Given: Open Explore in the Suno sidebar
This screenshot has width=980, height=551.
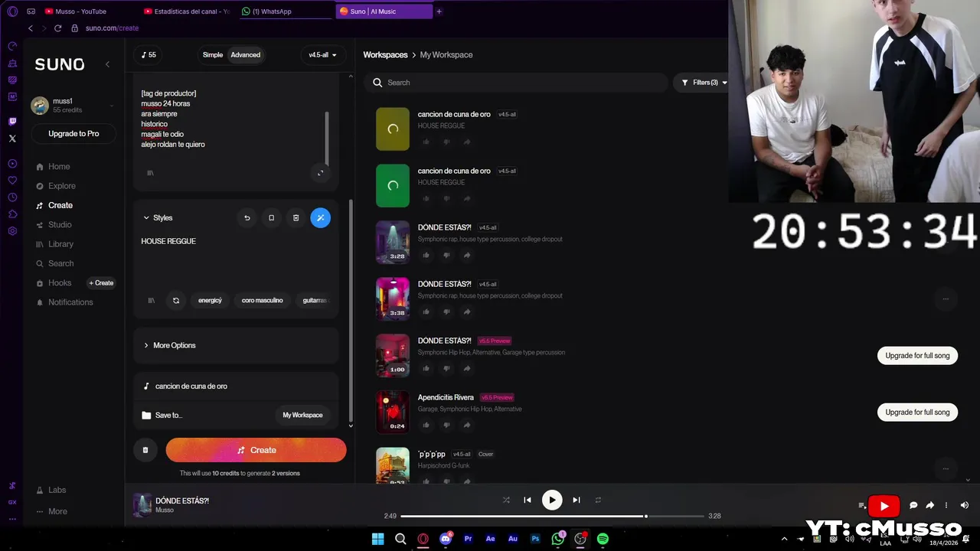Looking at the screenshot, I should pos(61,186).
